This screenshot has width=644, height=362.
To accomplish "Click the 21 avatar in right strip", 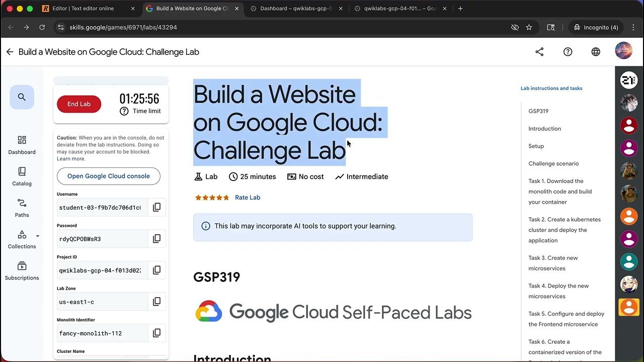I will point(629,80).
